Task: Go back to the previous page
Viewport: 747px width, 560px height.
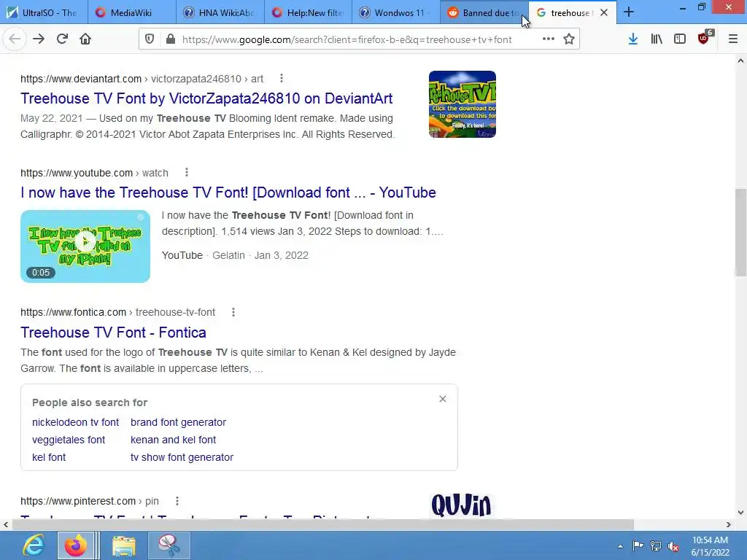Action: click(15, 39)
